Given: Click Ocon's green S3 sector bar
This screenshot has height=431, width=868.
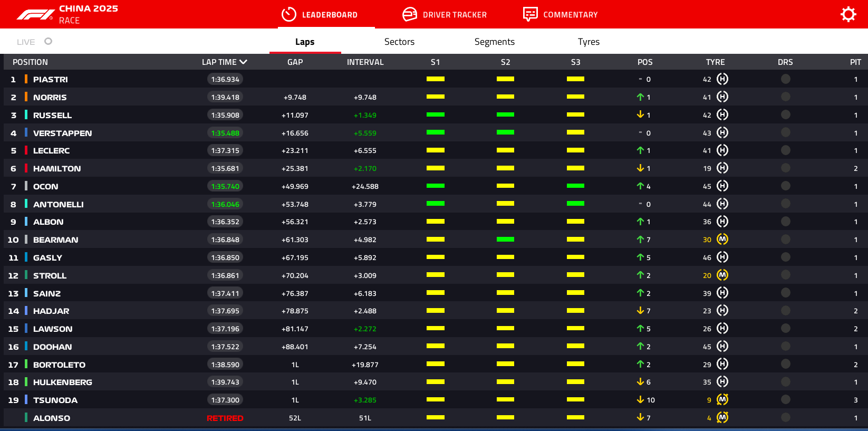Looking at the screenshot, I should point(575,186).
